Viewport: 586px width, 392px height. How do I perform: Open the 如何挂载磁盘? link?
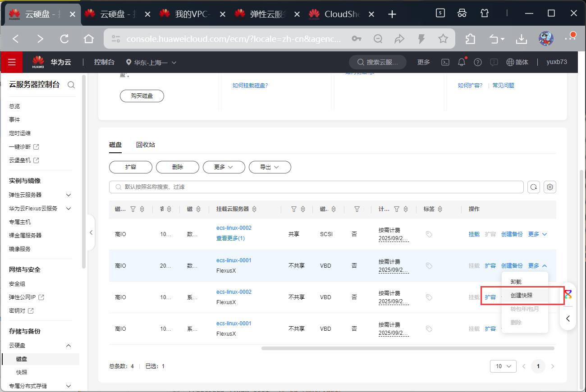(250, 86)
